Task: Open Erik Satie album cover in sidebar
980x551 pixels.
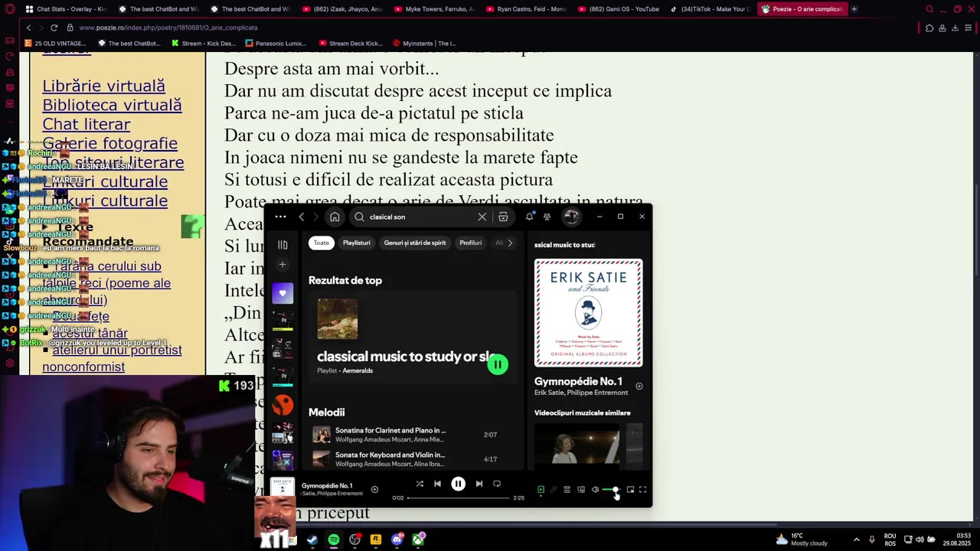Action: (x=588, y=313)
